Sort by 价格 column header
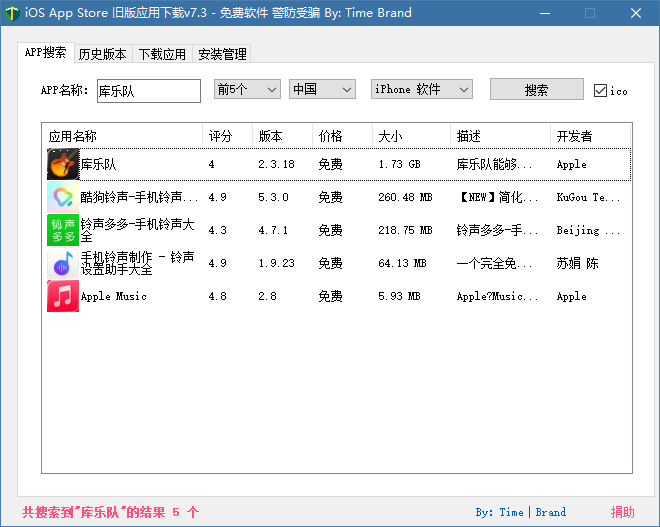 pos(342,136)
